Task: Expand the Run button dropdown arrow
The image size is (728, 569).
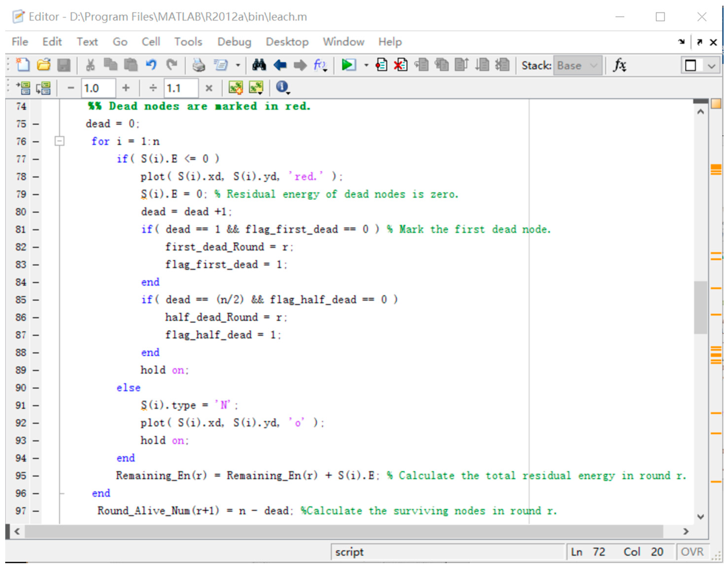Action: (x=366, y=65)
